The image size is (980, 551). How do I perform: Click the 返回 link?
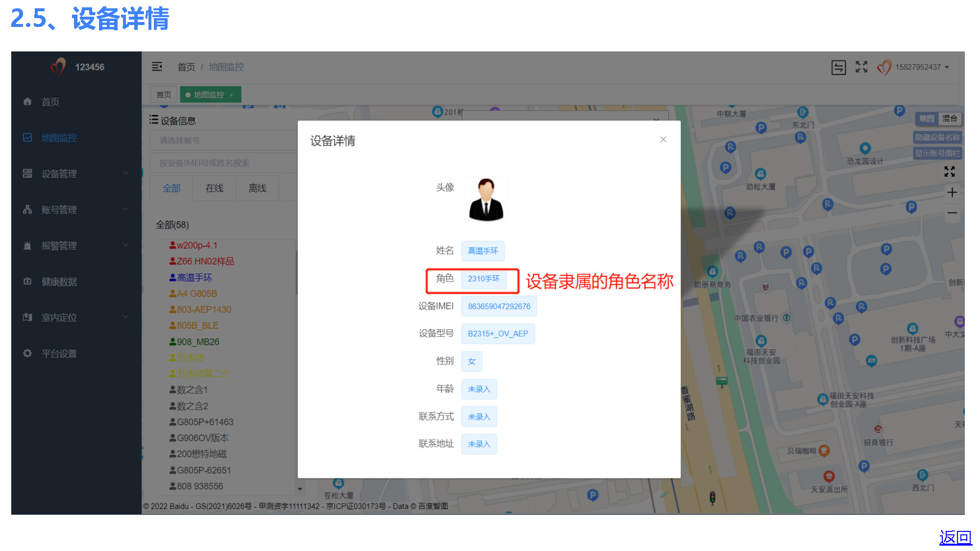coord(955,538)
